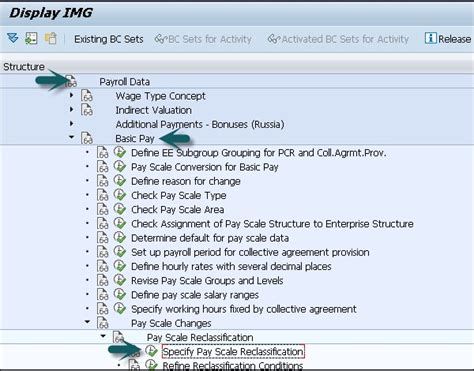Open documentation icon for Check Pay Scale Area
This screenshot has height=371, width=474.
click(103, 209)
